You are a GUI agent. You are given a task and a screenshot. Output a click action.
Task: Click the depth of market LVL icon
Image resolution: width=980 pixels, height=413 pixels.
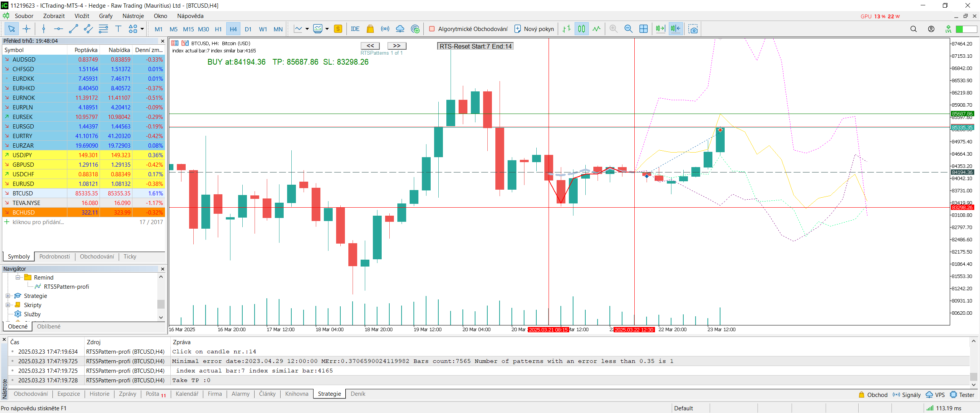948,29
